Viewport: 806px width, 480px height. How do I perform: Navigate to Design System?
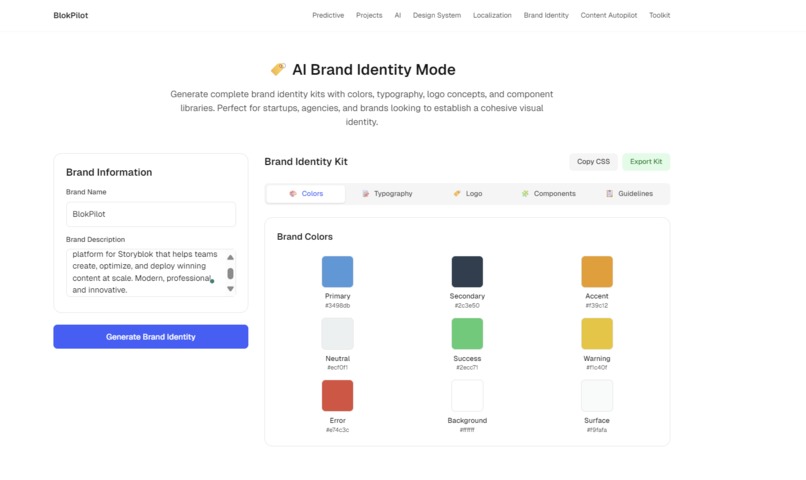[437, 15]
